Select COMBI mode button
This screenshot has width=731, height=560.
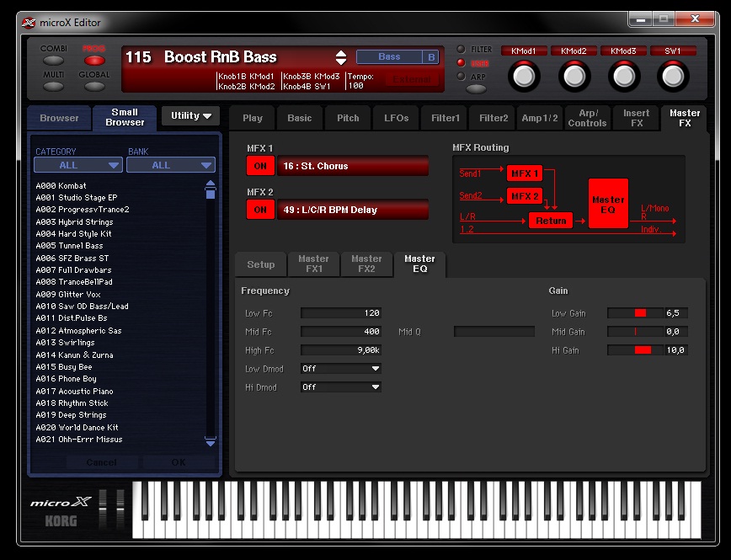(x=53, y=60)
